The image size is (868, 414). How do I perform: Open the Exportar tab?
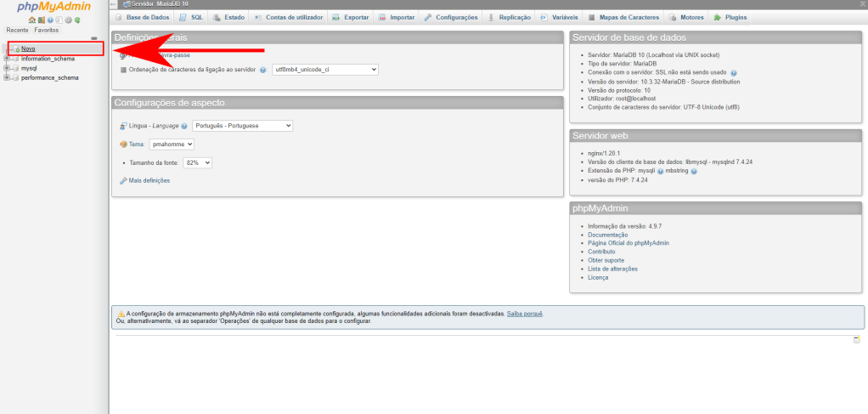pos(349,17)
